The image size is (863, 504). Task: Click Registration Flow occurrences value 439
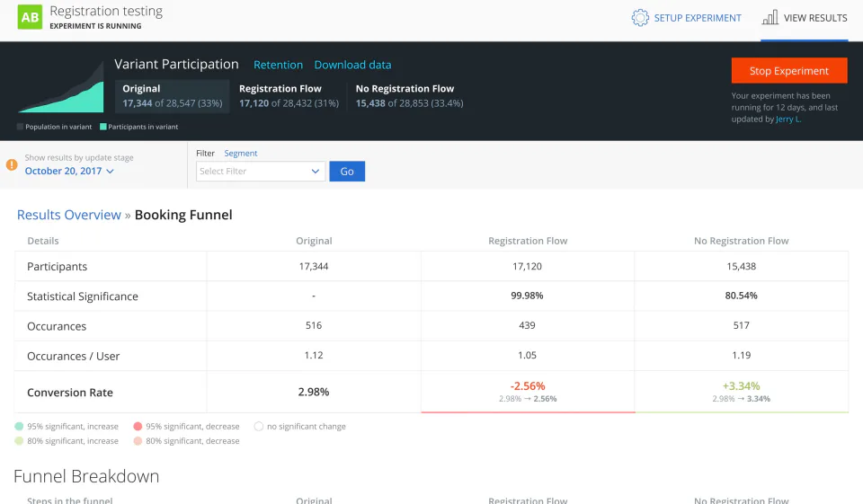528,326
